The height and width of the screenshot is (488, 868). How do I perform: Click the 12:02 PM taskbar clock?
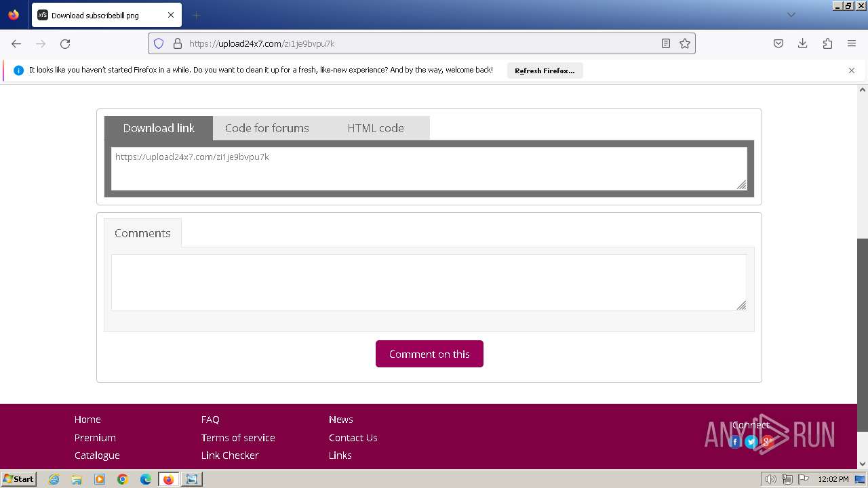tap(833, 479)
